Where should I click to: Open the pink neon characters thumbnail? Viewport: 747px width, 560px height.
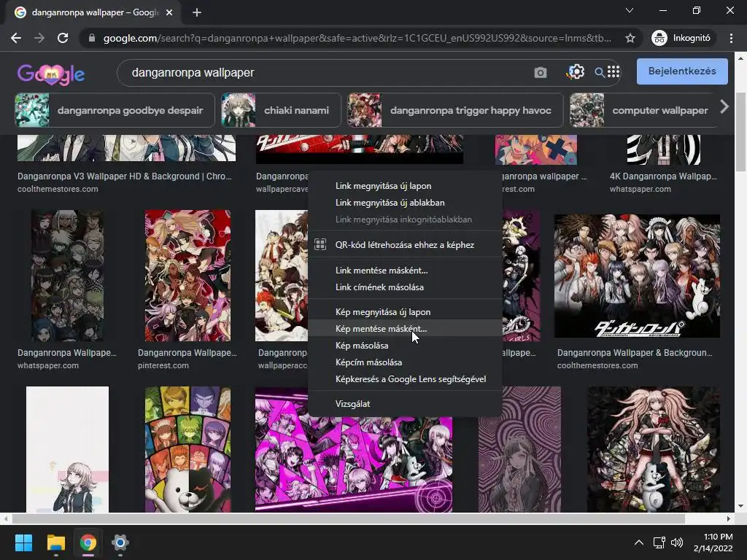(354, 464)
